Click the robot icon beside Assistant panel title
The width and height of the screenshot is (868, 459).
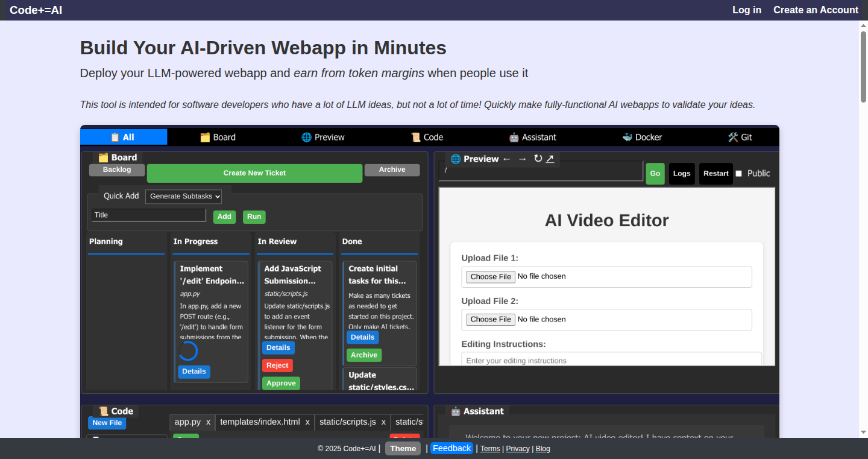456,411
